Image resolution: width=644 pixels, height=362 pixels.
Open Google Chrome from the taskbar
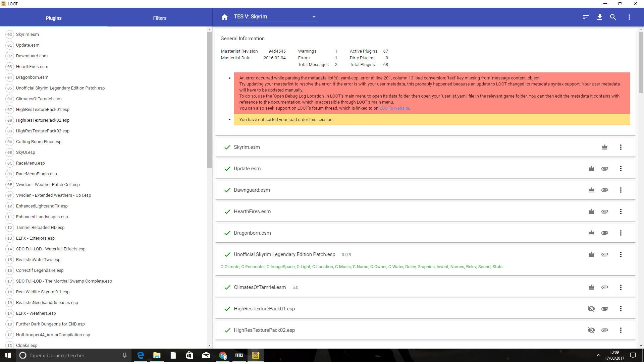coord(223,355)
